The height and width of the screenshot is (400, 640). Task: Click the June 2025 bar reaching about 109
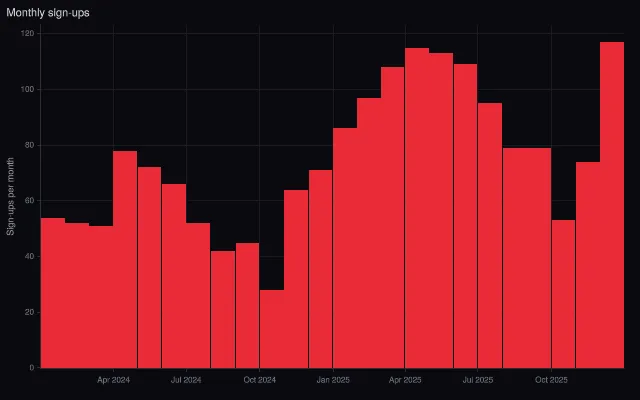(465, 216)
